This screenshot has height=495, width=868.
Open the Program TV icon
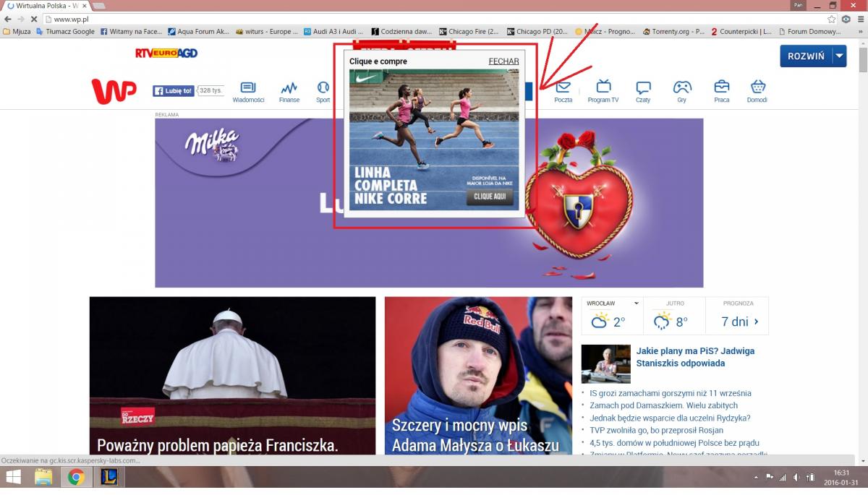[603, 92]
